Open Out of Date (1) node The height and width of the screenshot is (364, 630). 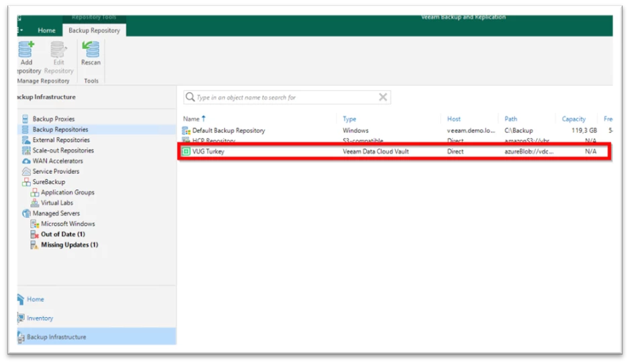(62, 234)
